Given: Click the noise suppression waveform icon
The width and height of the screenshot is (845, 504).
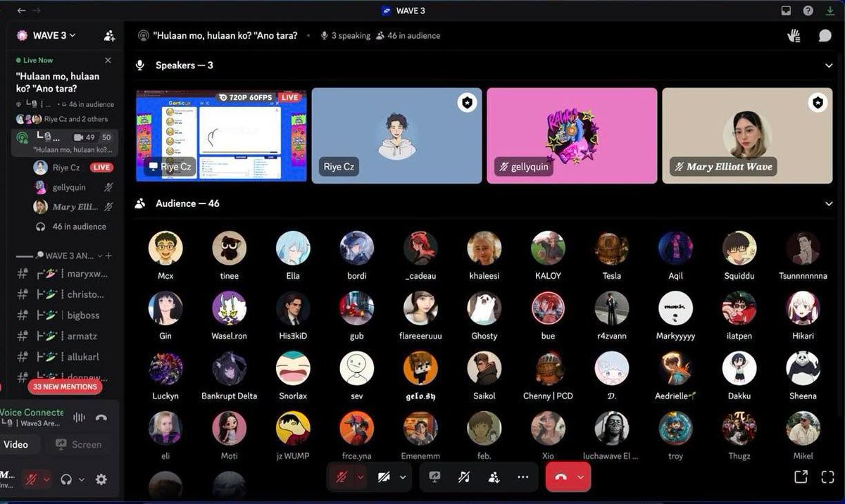Looking at the screenshot, I should click(x=79, y=417).
